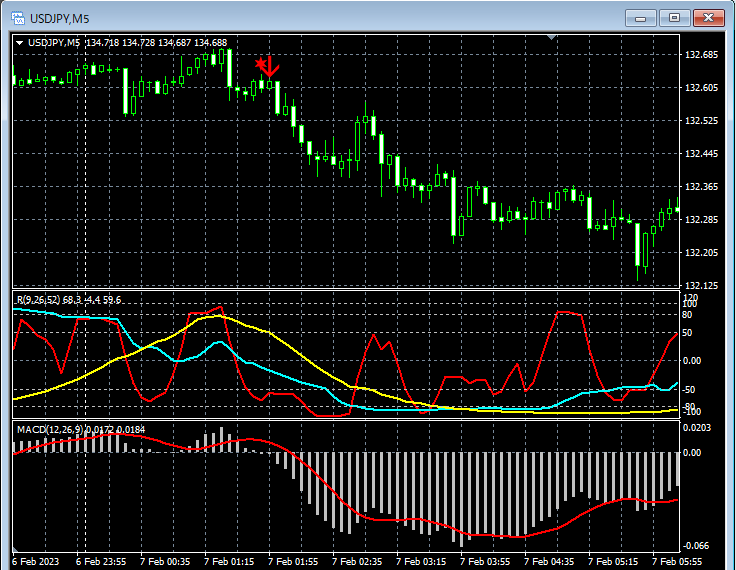Click the 132.685 price scale label
Viewport: 736px width, 570px height.
(701, 55)
